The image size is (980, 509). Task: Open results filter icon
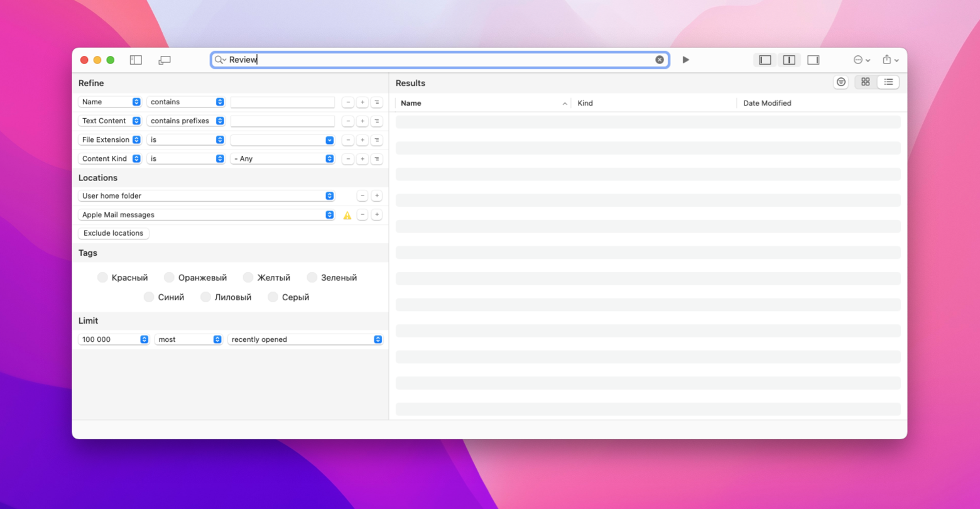[841, 82]
